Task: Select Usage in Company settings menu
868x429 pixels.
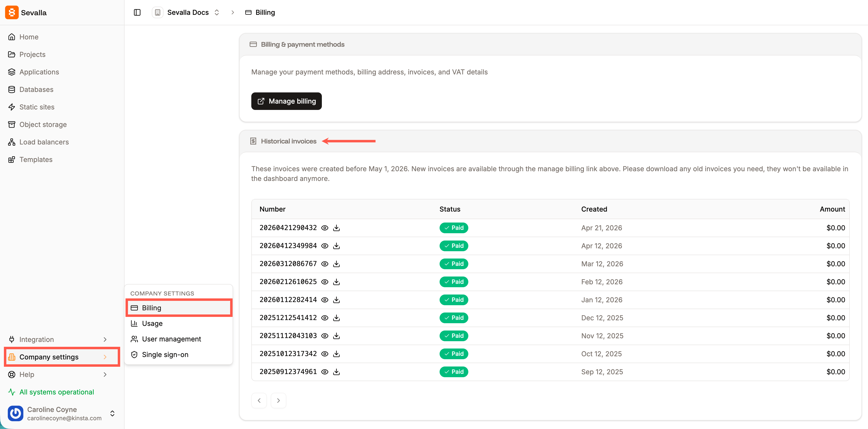Action: click(x=179, y=324)
